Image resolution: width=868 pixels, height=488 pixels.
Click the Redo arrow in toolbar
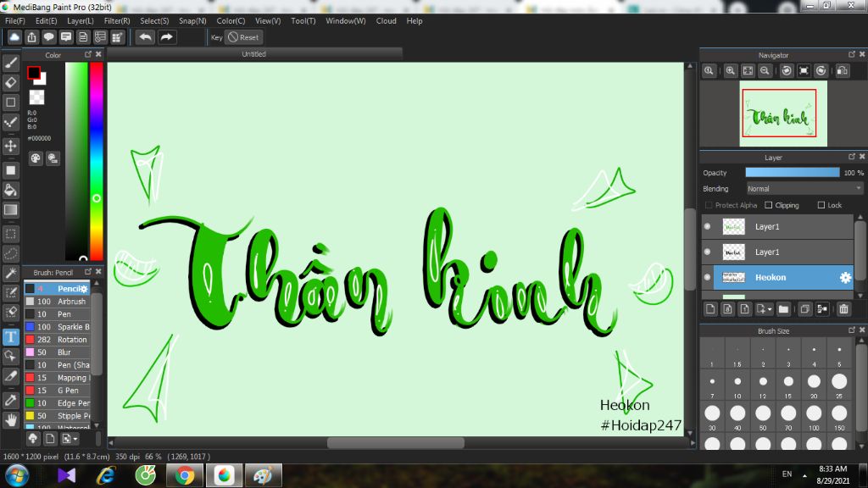[166, 37]
